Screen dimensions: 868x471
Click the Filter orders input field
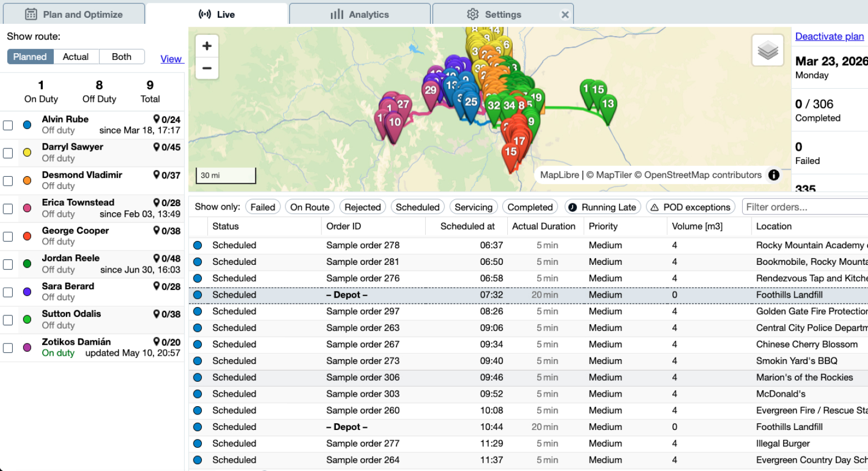804,207
